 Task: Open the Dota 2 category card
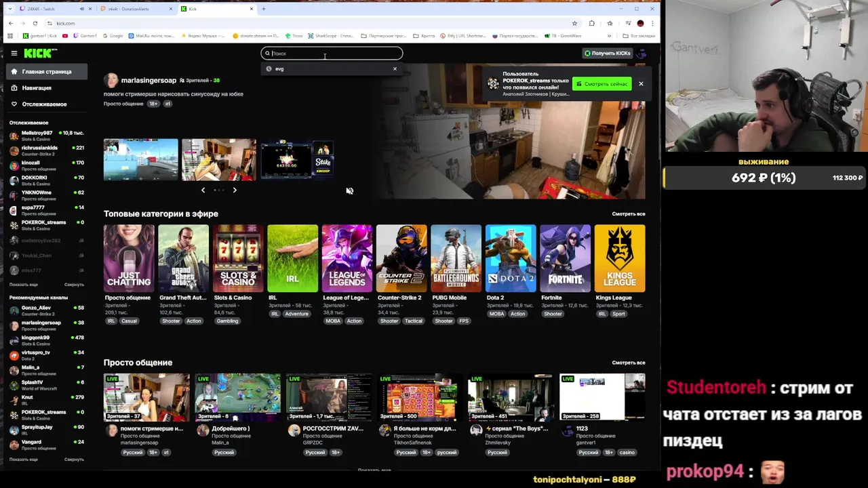coord(511,258)
